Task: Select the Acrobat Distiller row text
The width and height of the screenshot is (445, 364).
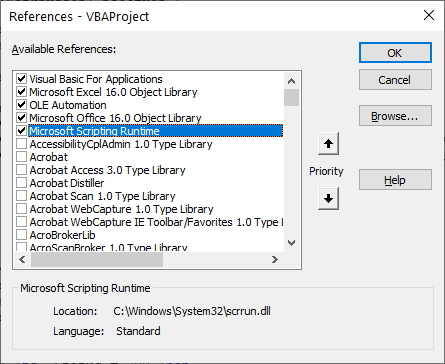Action: pyautogui.click(x=67, y=183)
